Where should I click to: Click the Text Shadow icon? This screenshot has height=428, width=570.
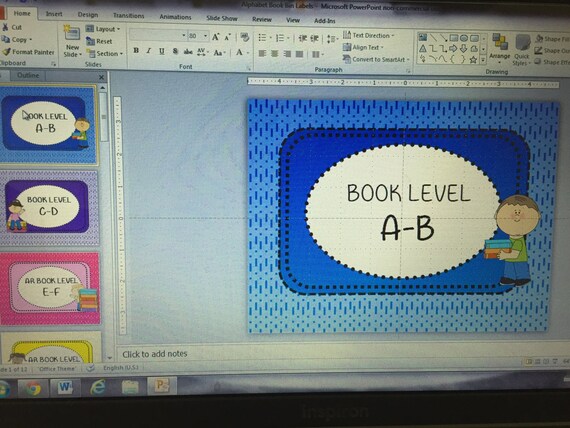175,52
